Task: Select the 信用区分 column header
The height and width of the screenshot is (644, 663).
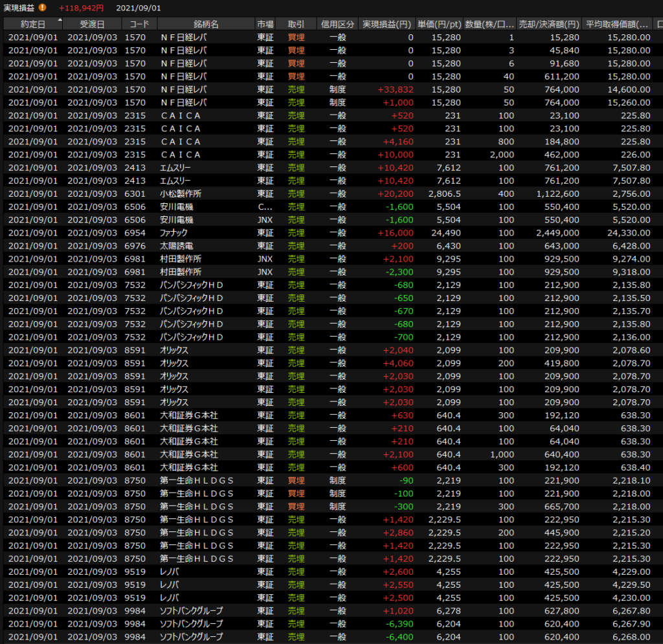Action: [337, 24]
